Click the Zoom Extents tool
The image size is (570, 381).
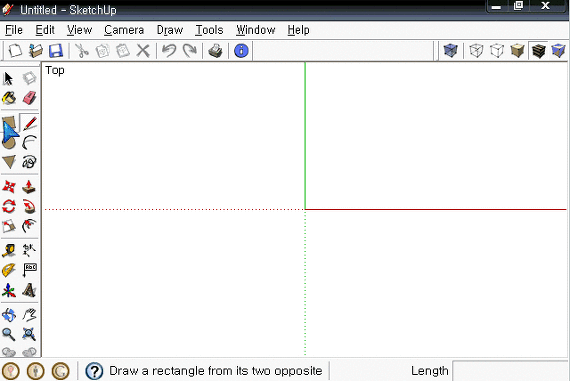(x=29, y=334)
